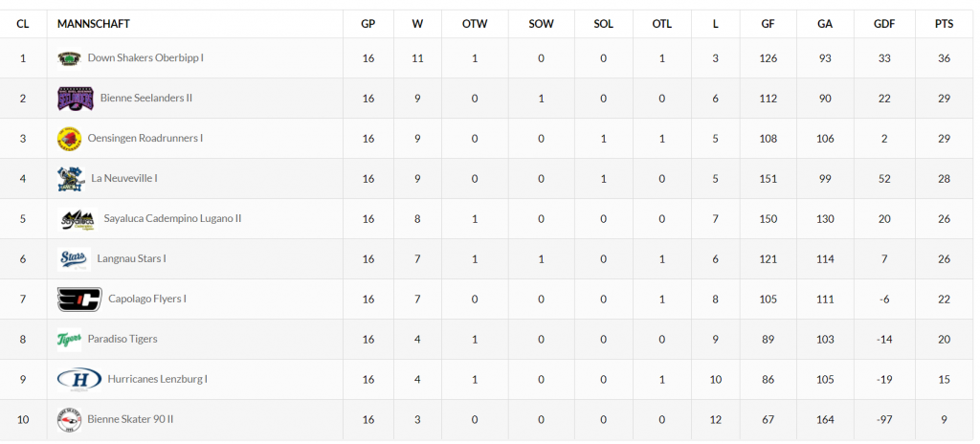
Task: Sort table by GF column header
Action: pyautogui.click(x=768, y=24)
